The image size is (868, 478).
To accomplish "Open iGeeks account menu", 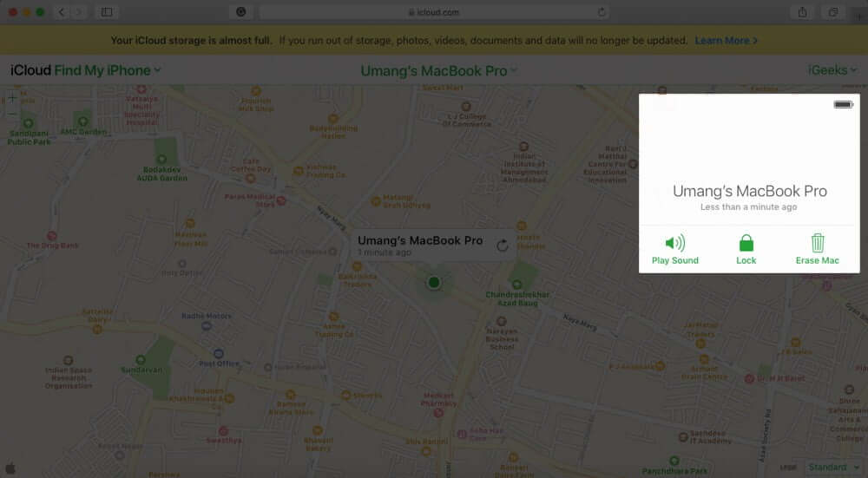I will [x=832, y=69].
